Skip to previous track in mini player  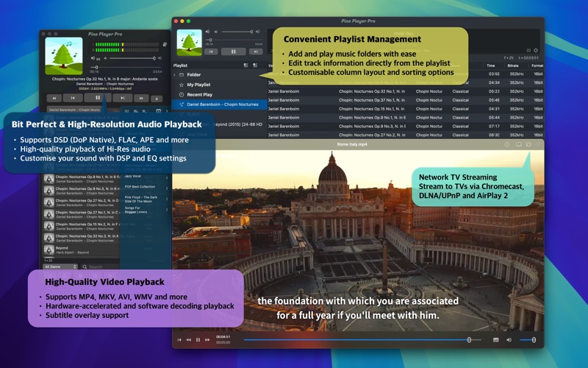(x=73, y=98)
